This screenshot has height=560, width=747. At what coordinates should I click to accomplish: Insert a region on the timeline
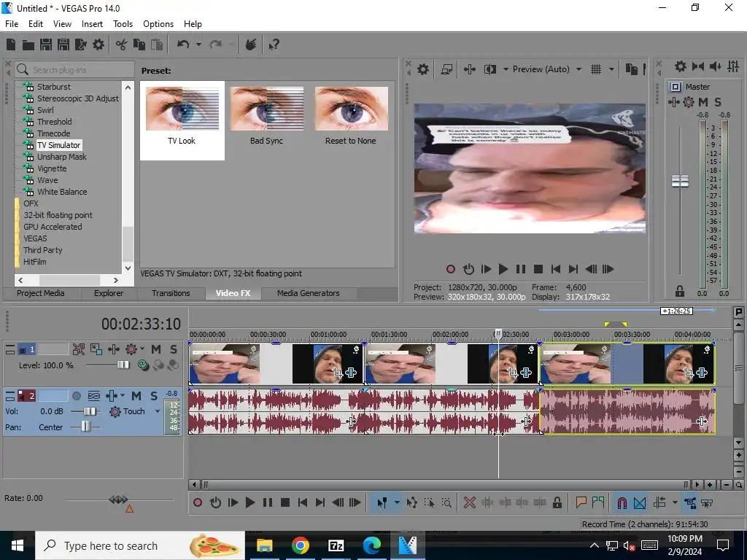598,502
